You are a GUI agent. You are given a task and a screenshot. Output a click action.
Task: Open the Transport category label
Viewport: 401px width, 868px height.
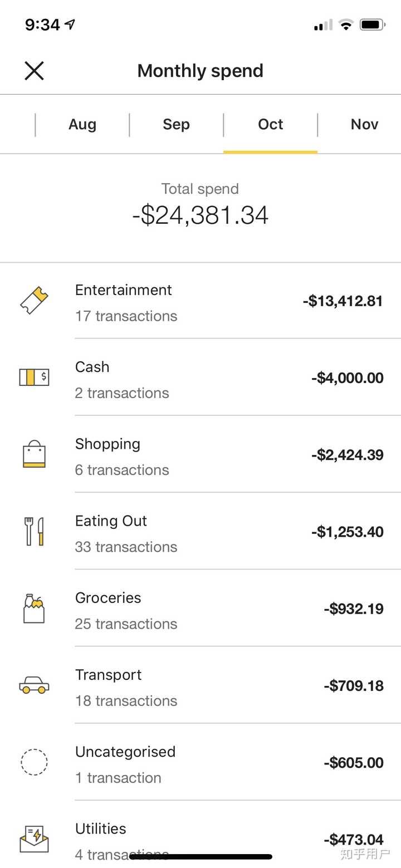pyautogui.click(x=109, y=675)
